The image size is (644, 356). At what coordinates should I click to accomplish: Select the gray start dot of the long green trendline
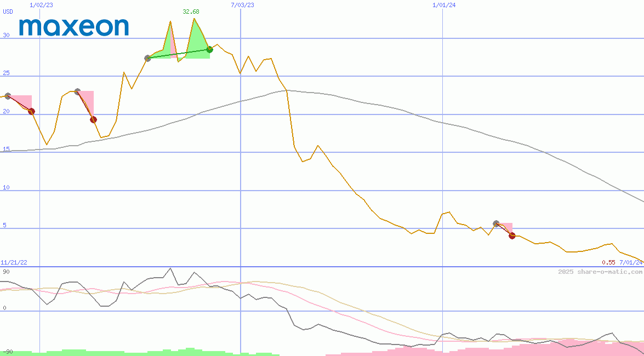[147, 58]
